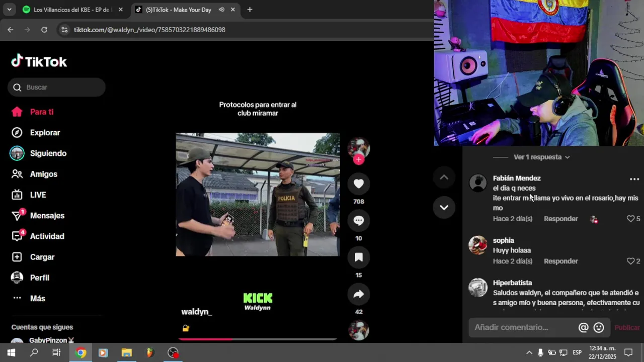Show hidden system tray icons
Viewport: 644px width, 362px height.
click(x=529, y=352)
